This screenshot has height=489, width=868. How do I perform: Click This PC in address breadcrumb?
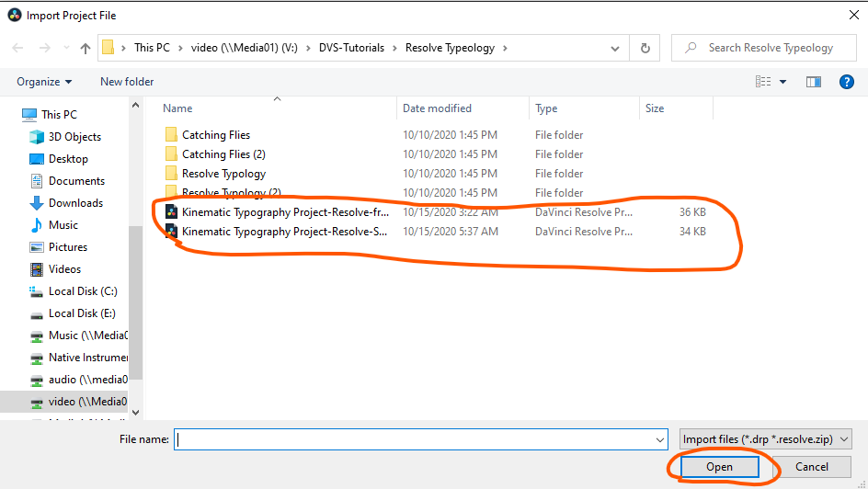coord(152,48)
